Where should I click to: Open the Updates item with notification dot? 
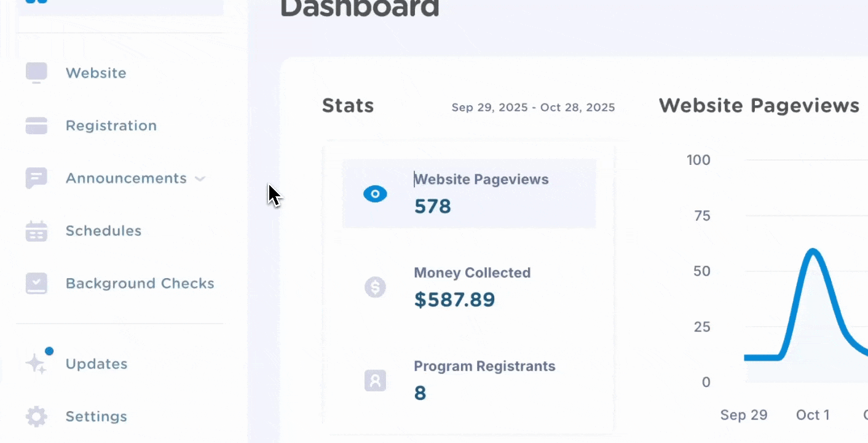pos(97,364)
